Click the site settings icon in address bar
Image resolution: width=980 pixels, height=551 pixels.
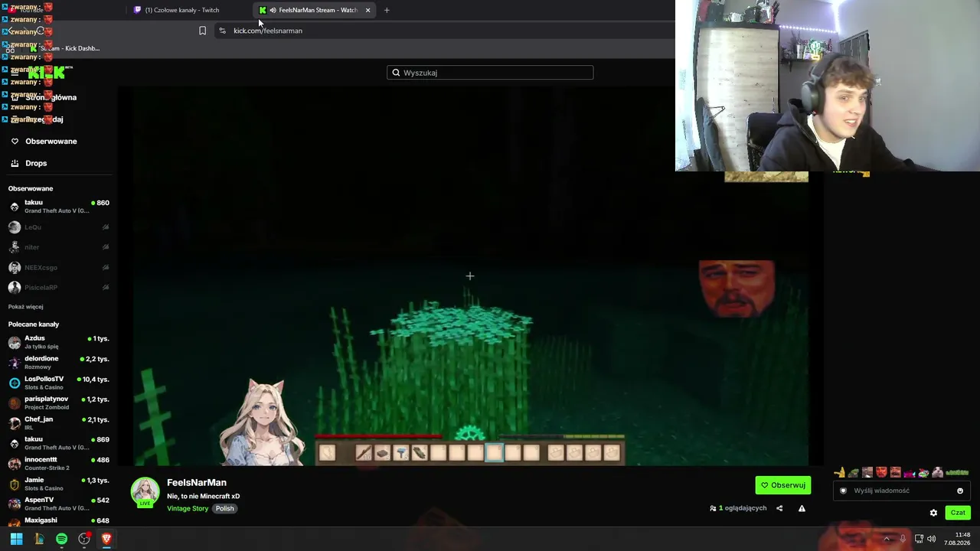(222, 31)
